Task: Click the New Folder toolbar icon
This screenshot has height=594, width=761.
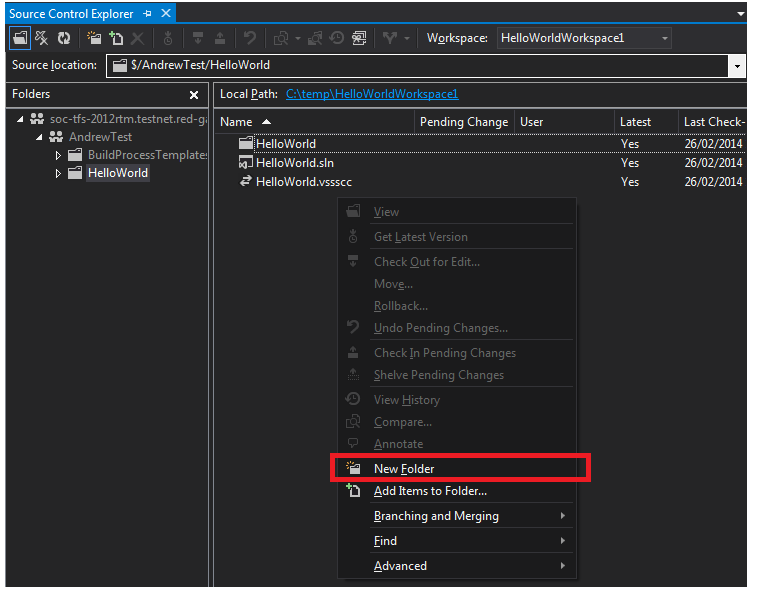Action: (x=94, y=38)
